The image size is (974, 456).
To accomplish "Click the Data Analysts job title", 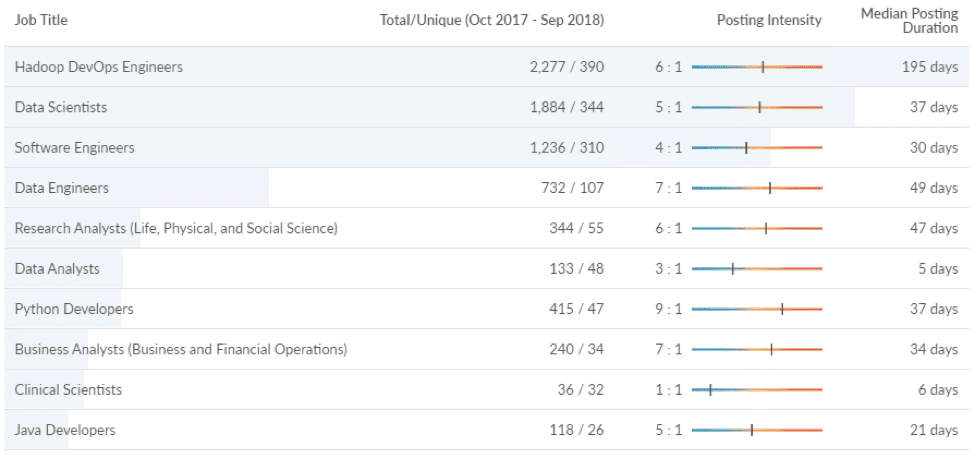I will pyautogui.click(x=57, y=269).
